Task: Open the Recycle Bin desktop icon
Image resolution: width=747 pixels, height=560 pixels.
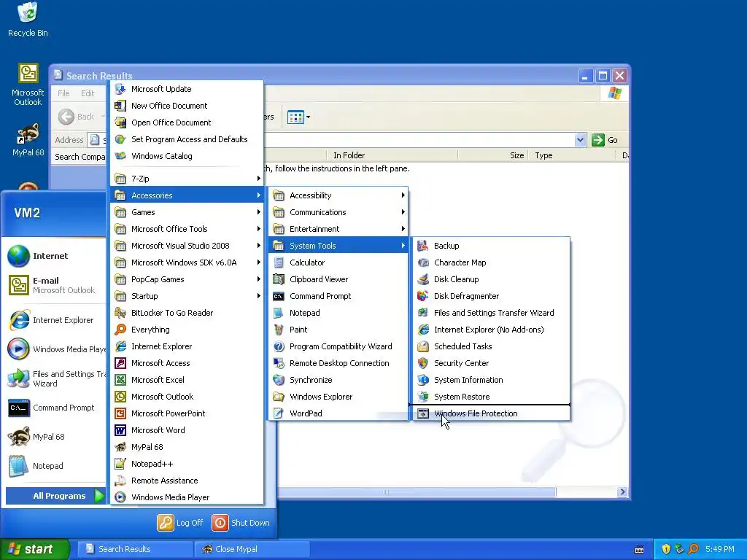Action: pyautogui.click(x=28, y=20)
